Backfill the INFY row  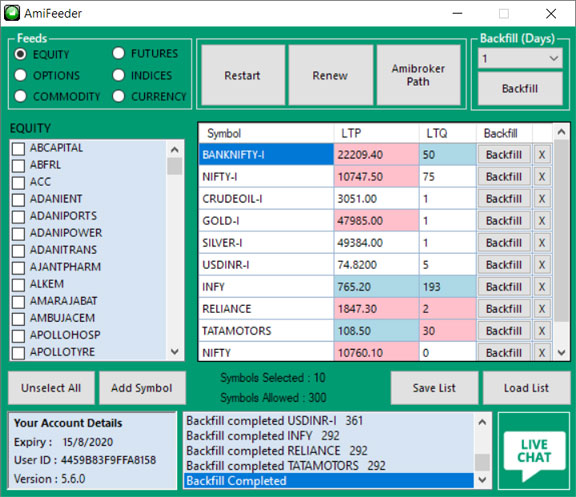504,287
